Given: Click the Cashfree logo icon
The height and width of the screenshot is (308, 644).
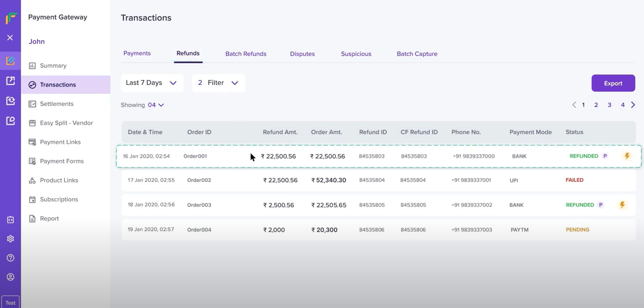Looking at the screenshot, I should [x=11, y=18].
